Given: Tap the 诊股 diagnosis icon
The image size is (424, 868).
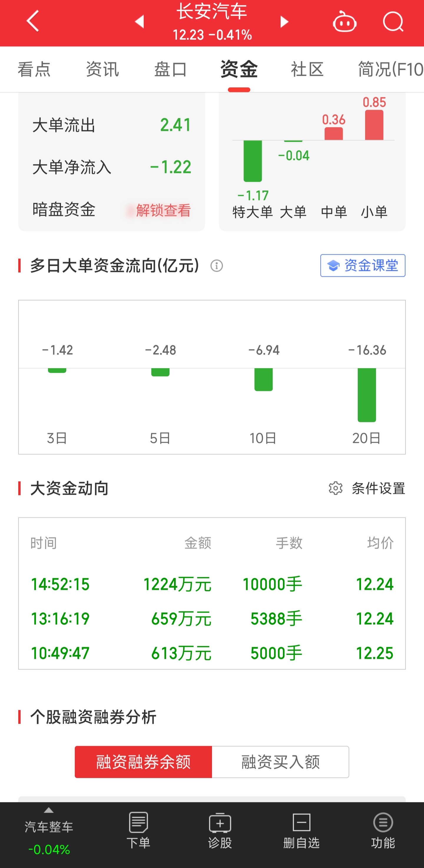Looking at the screenshot, I should point(220,823).
